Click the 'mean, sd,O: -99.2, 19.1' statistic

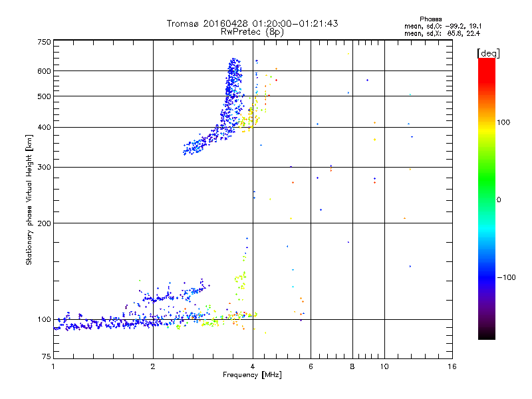click(443, 26)
